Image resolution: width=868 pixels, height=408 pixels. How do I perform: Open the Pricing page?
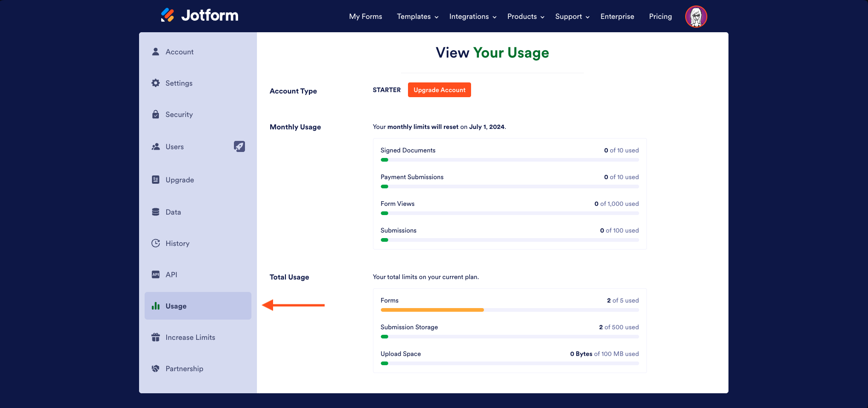pyautogui.click(x=660, y=17)
